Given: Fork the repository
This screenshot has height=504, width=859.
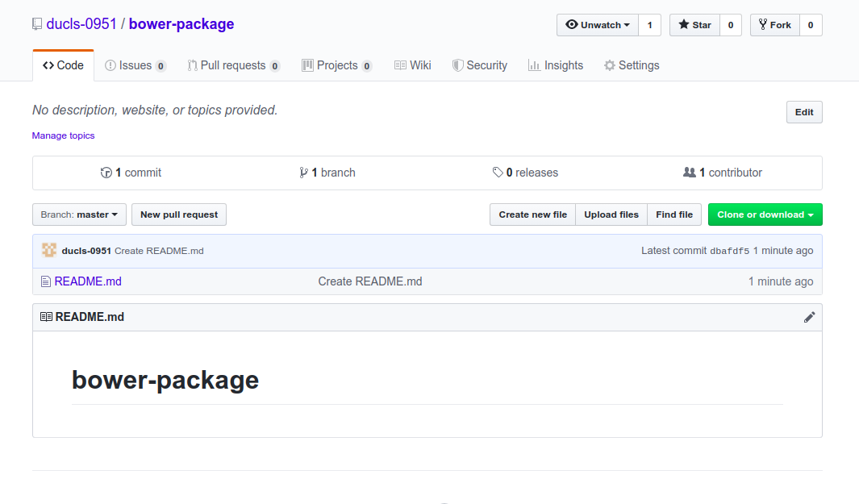Looking at the screenshot, I should pyautogui.click(x=774, y=25).
